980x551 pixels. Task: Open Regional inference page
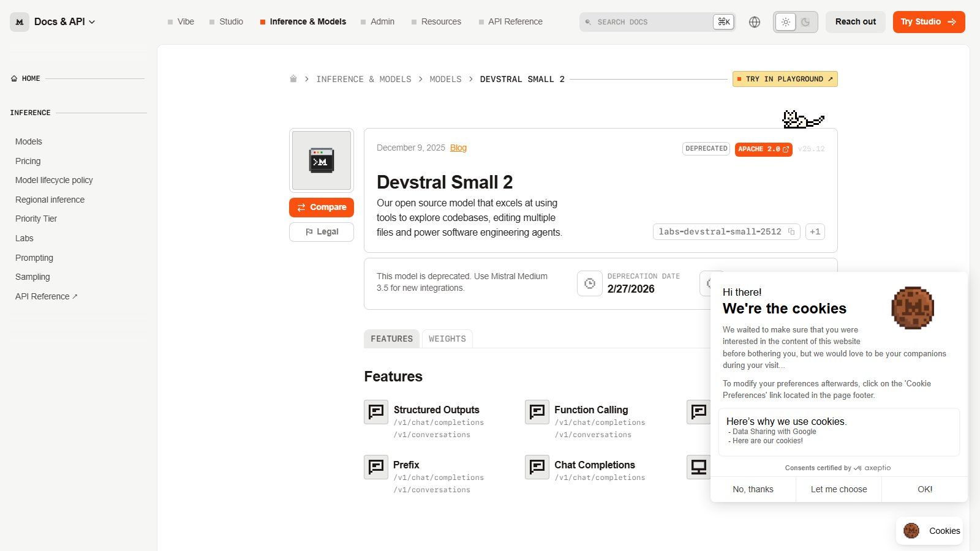pos(50,200)
